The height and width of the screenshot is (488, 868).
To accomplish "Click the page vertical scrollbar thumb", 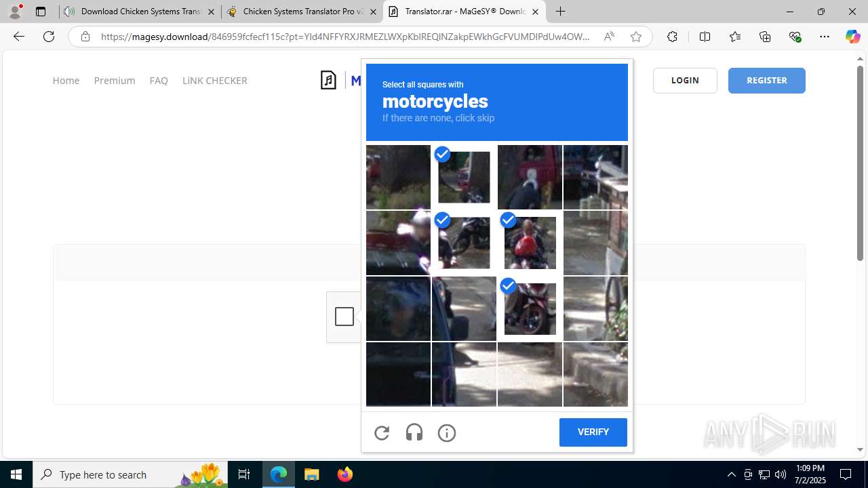I will point(860,163).
